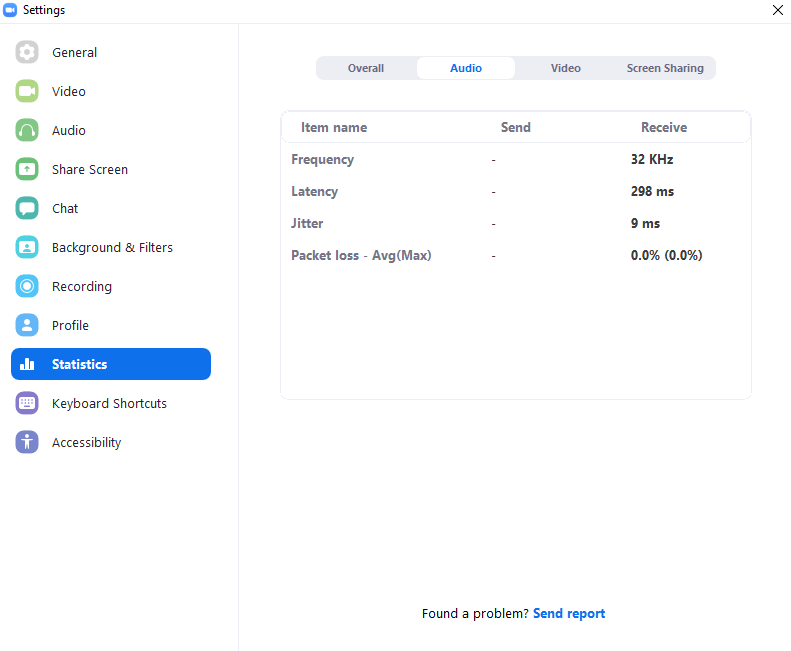Select the Accessibility figure icon
Screen dimensions: 791x651
click(27, 442)
